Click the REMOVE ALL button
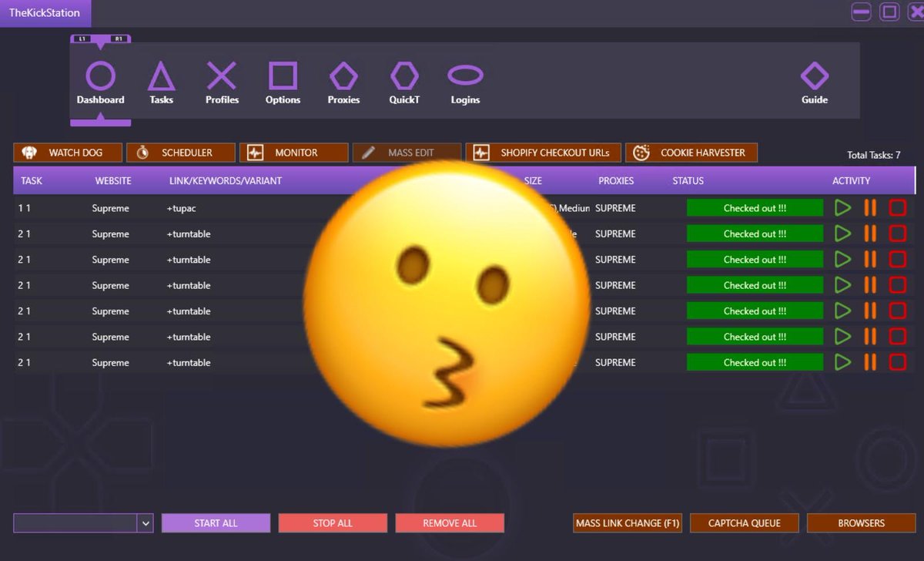Viewport: 924px width, 561px height. [x=450, y=523]
